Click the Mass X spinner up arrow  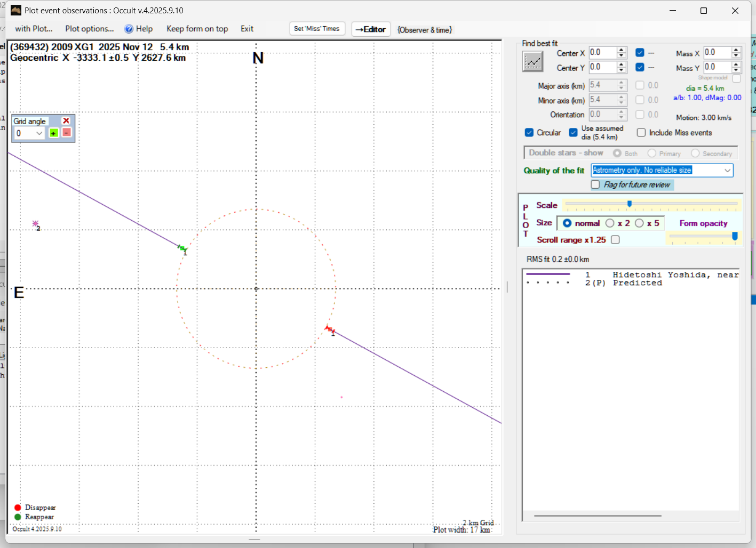pyautogui.click(x=736, y=50)
